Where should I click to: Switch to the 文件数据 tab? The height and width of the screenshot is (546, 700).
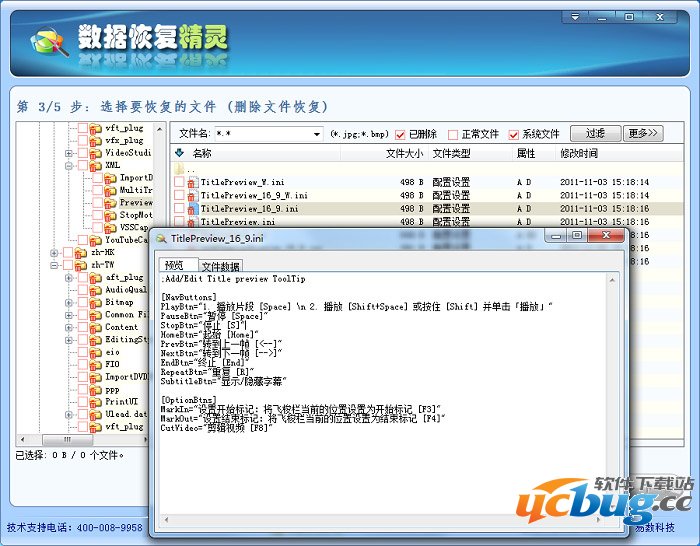(x=220, y=266)
